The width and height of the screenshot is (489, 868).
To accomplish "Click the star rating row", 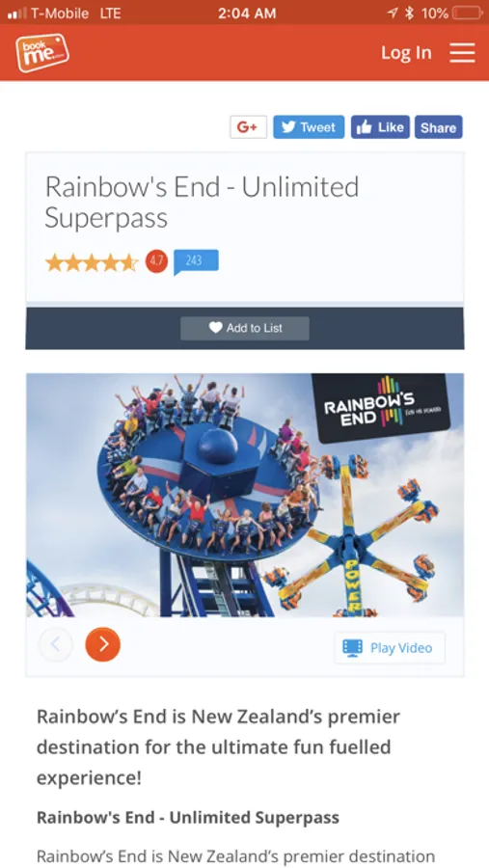I will pyautogui.click(x=92, y=262).
